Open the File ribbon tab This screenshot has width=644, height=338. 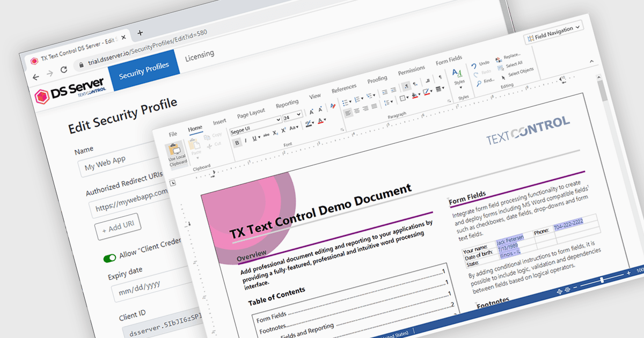coord(173,134)
